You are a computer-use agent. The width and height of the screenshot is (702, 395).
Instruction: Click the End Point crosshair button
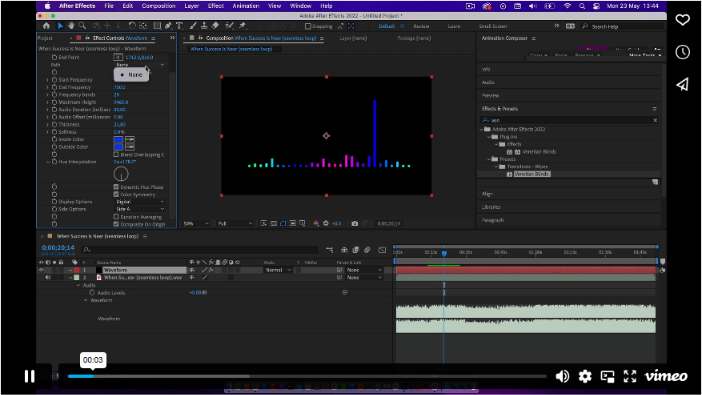click(x=118, y=57)
